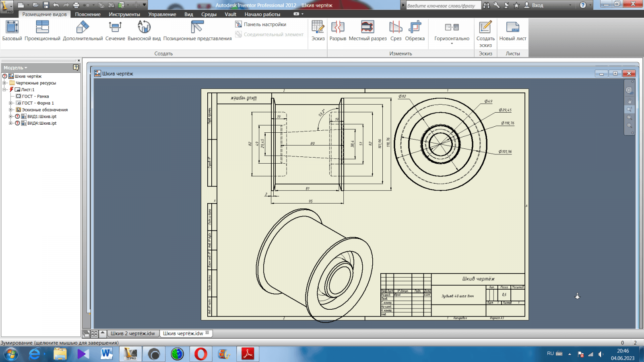The width and height of the screenshot is (644, 362).
Task: Select the Базовый view tool
Action: pos(12,31)
